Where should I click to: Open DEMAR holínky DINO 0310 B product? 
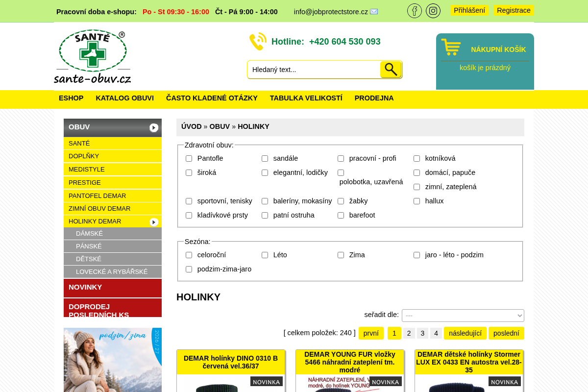click(231, 362)
